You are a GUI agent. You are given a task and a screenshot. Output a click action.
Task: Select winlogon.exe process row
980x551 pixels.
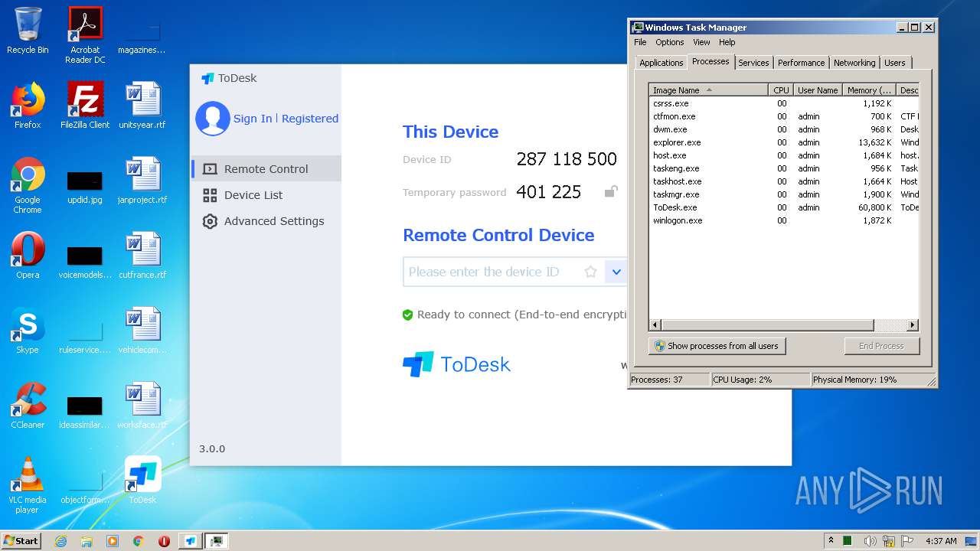coord(784,220)
